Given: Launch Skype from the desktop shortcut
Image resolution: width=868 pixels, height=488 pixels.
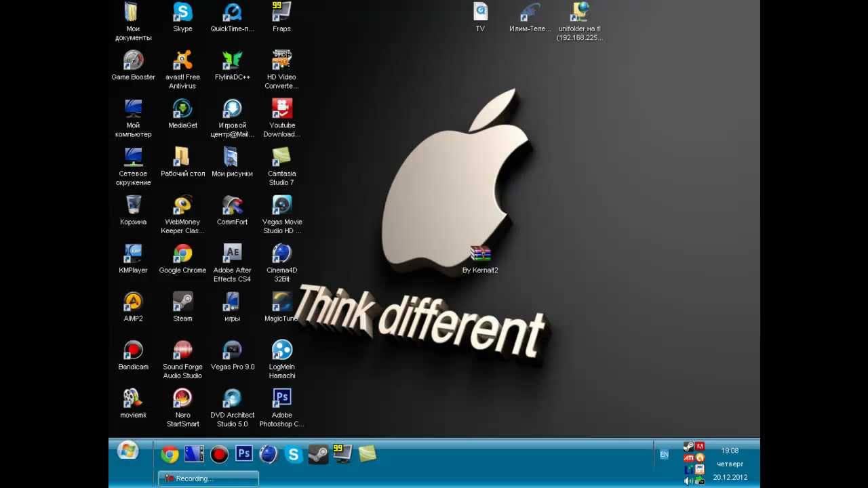Looking at the screenshot, I should (x=182, y=18).
